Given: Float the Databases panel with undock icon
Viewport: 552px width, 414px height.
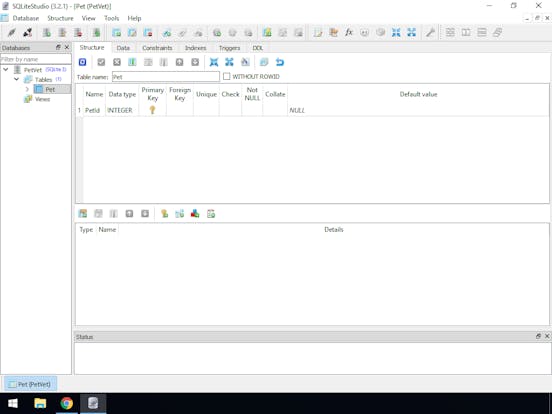Looking at the screenshot, I should [58, 48].
